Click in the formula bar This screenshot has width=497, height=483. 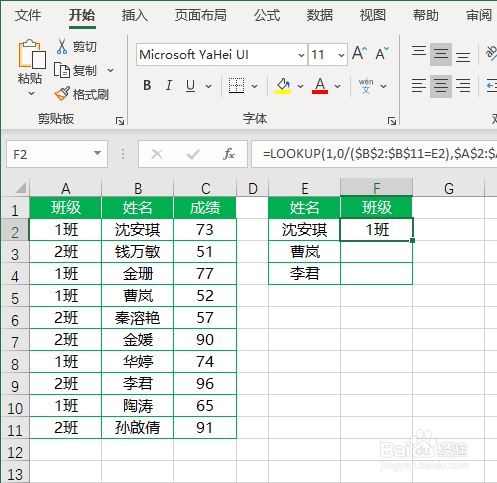tap(374, 154)
